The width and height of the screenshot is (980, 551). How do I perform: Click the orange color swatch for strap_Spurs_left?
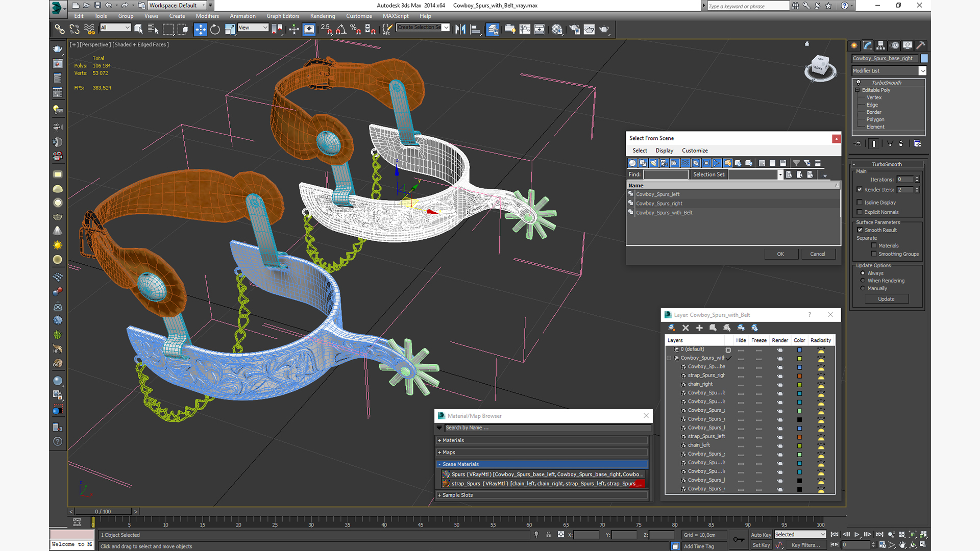[799, 437]
